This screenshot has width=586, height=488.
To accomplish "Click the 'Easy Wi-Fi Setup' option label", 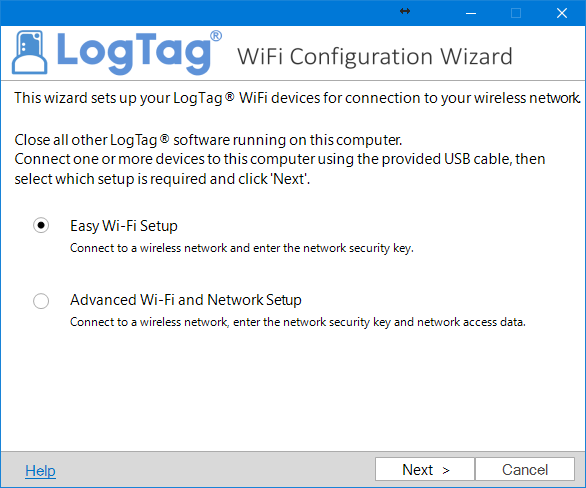I will pyautogui.click(x=124, y=226).
